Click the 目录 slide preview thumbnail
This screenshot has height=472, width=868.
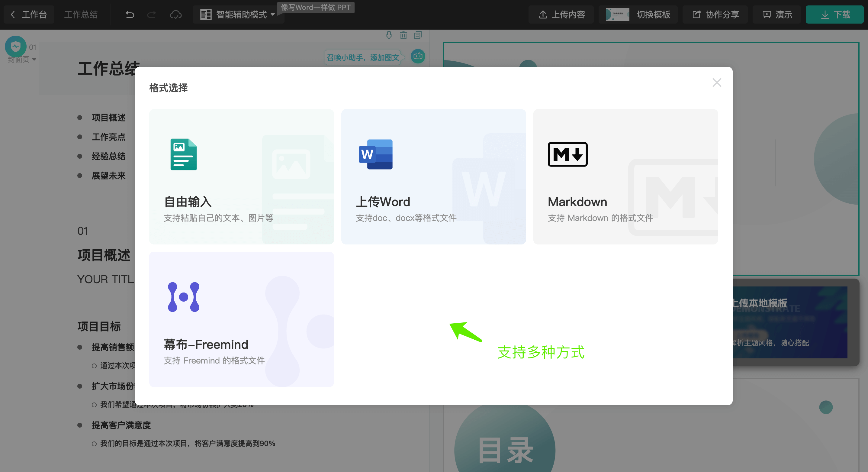(651, 426)
